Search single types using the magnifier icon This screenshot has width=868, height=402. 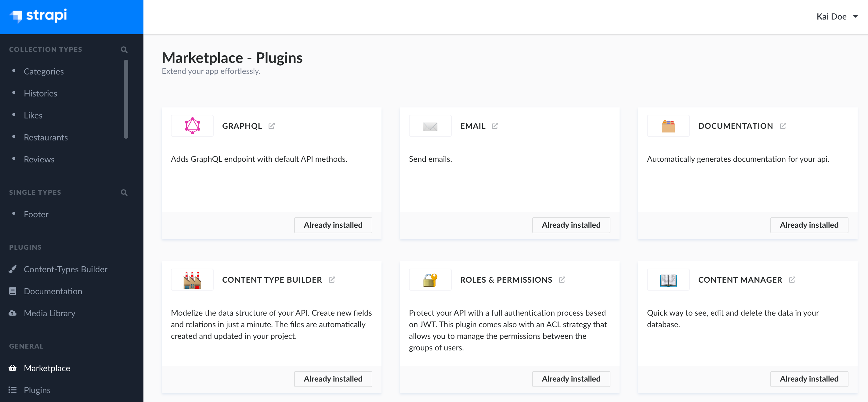click(124, 192)
